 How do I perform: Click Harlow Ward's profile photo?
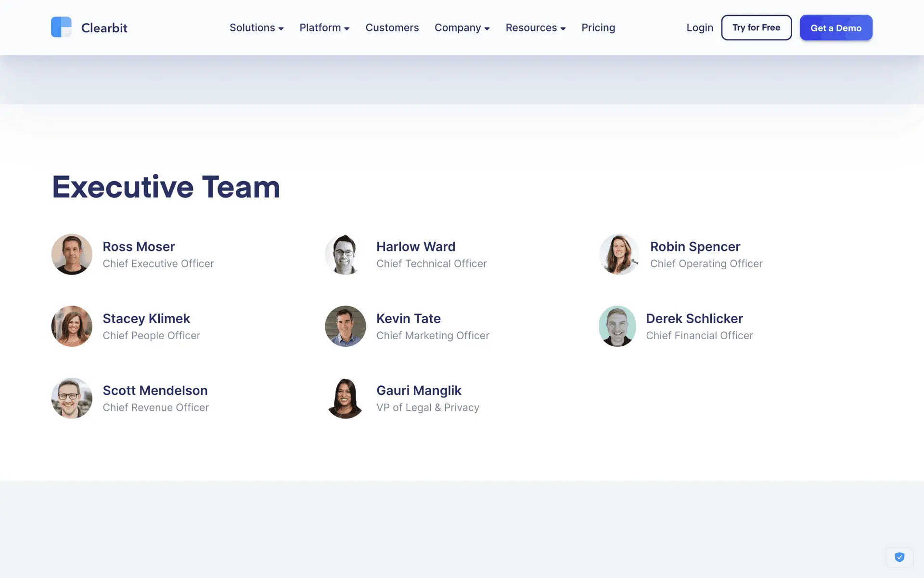[x=345, y=254]
